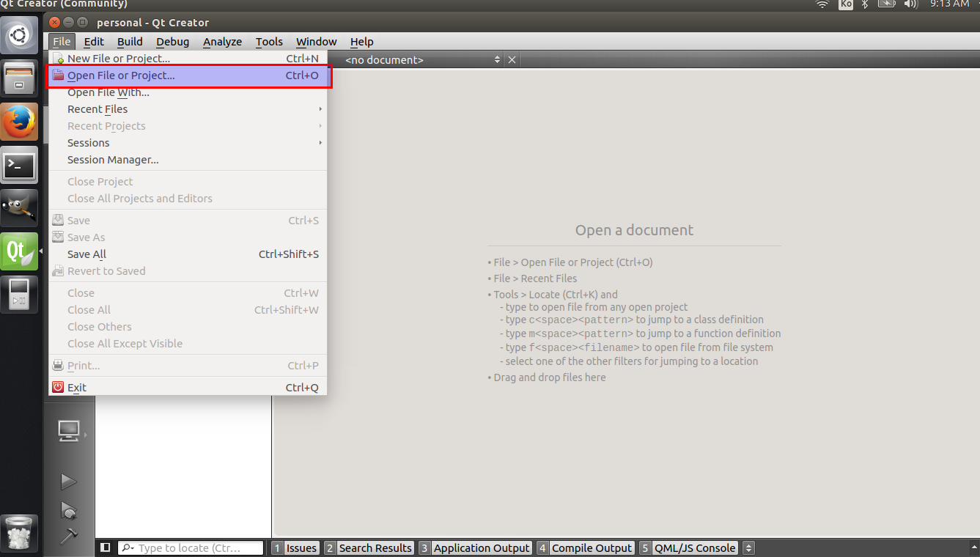The width and height of the screenshot is (980, 557).
Task: Close the no-document editor with X button
Action: [x=512, y=60]
